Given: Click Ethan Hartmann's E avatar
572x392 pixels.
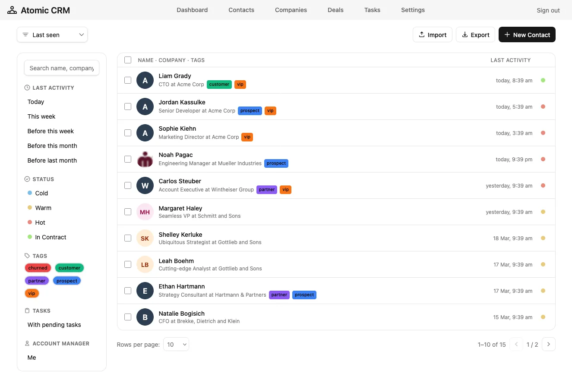Looking at the screenshot, I should pyautogui.click(x=145, y=291).
